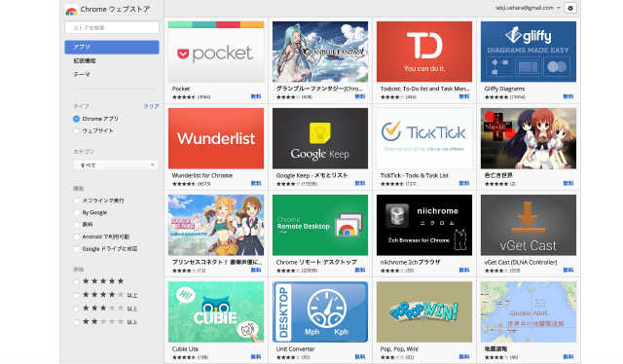Screen dimensions: 623x364
Task: Click 'Todoist: To-Do list and Task Man...' title
Action: click(x=424, y=89)
